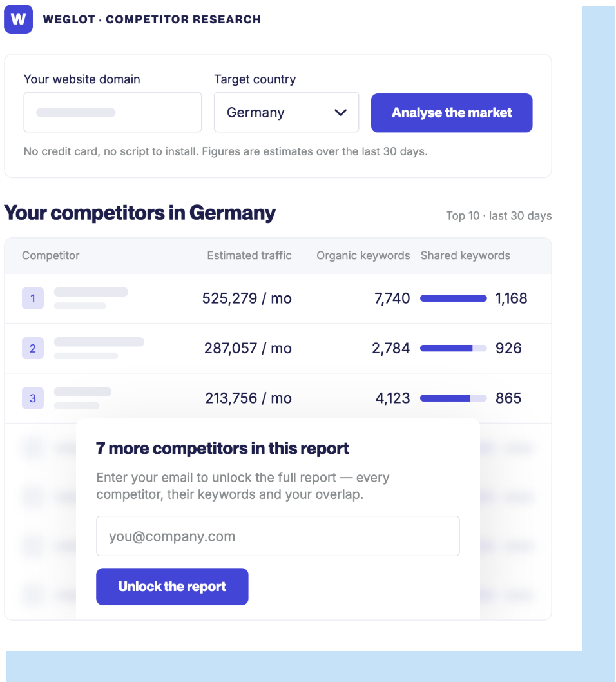This screenshot has height=682, width=616.
Task: Click the Target country label
Action: [x=255, y=79]
